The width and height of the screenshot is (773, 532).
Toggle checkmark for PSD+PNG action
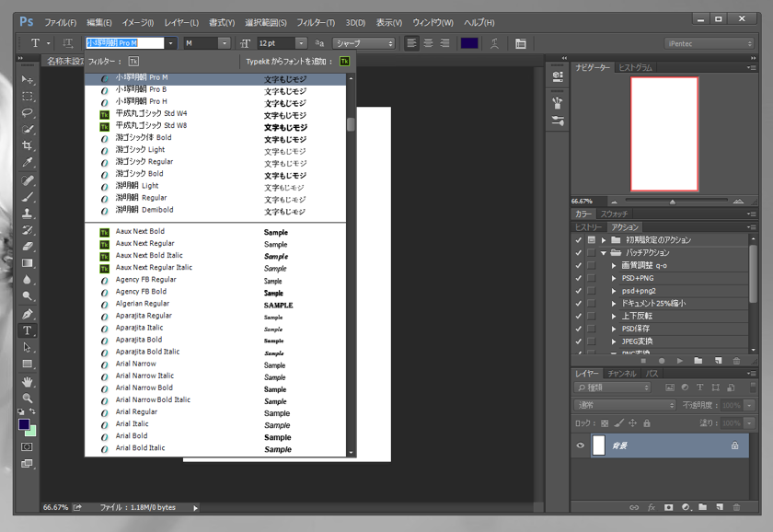click(x=578, y=278)
